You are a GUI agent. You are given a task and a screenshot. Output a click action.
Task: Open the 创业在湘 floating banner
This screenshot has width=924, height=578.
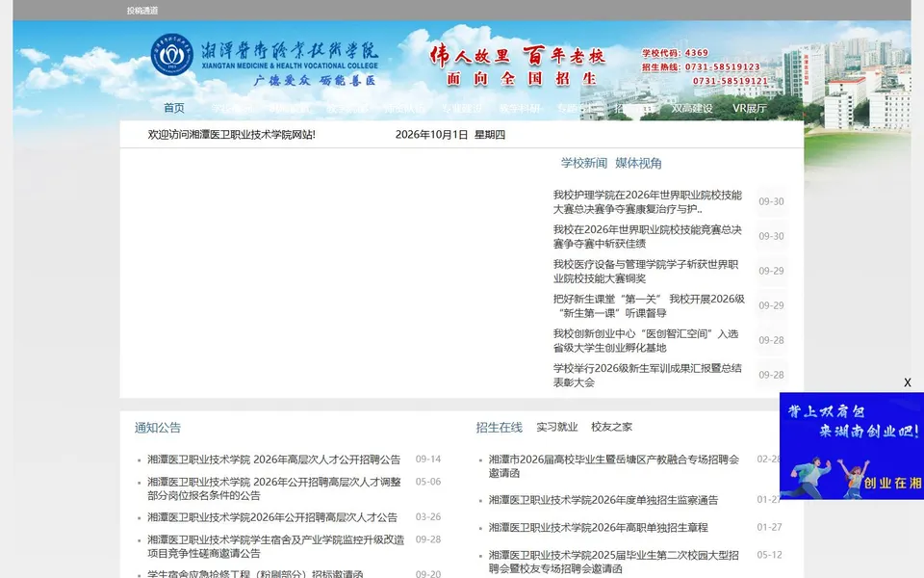pyautogui.click(x=852, y=446)
